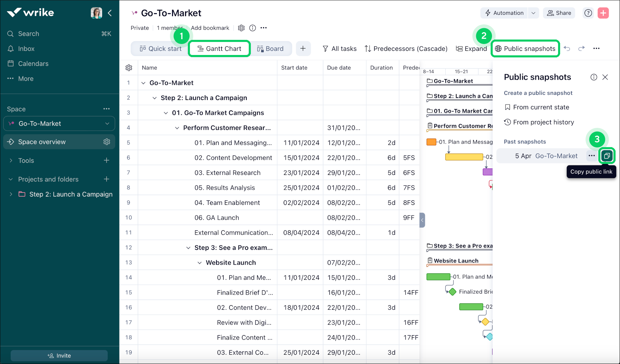Viewport: 620px width, 364px height.
Task: Click the Copy public link icon
Action: [x=607, y=156]
